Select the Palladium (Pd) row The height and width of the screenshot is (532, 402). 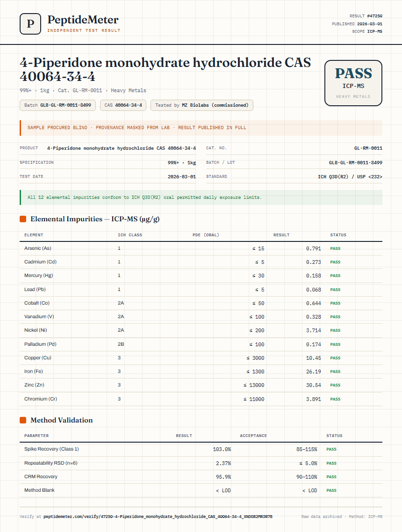(x=201, y=344)
